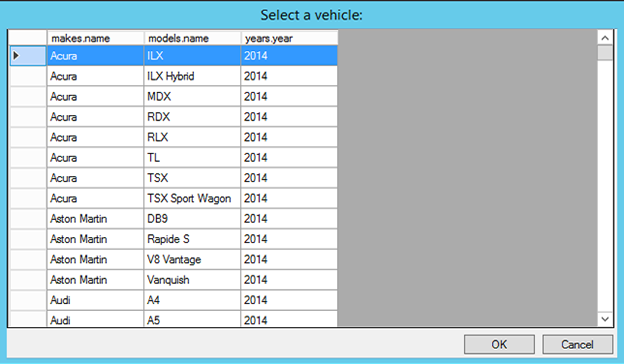Sort by makes.name column header
The height and width of the screenshot is (364, 624).
pyautogui.click(x=96, y=38)
